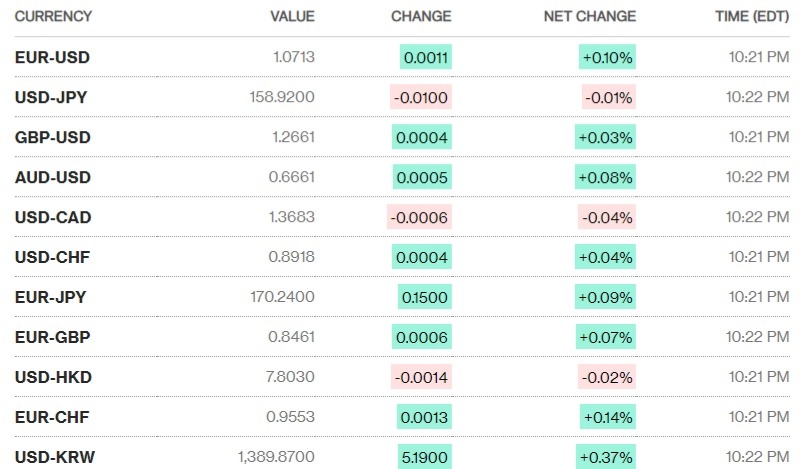Viewport: 804px width, 469px height.
Task: Click the red -0.0100 change badge
Action: [x=421, y=97]
